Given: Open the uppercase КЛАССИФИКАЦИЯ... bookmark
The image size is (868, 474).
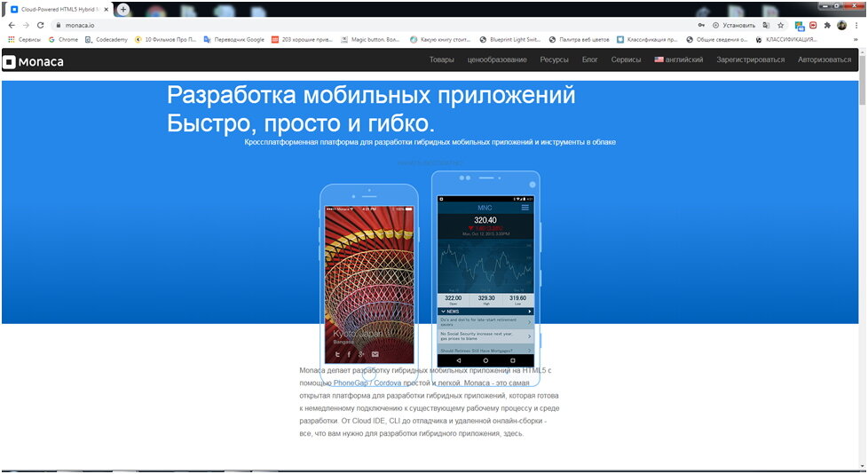Looking at the screenshot, I should coord(786,40).
